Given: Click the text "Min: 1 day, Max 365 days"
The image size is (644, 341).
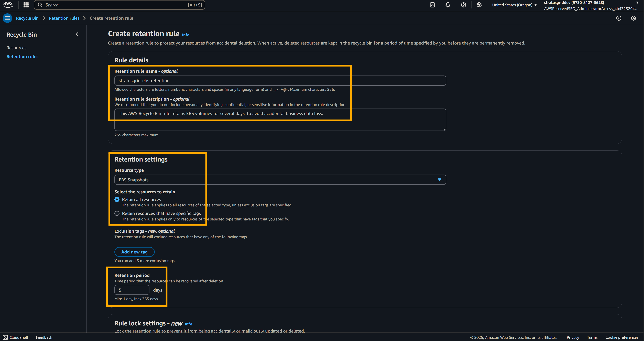Looking at the screenshot, I should [136, 299].
